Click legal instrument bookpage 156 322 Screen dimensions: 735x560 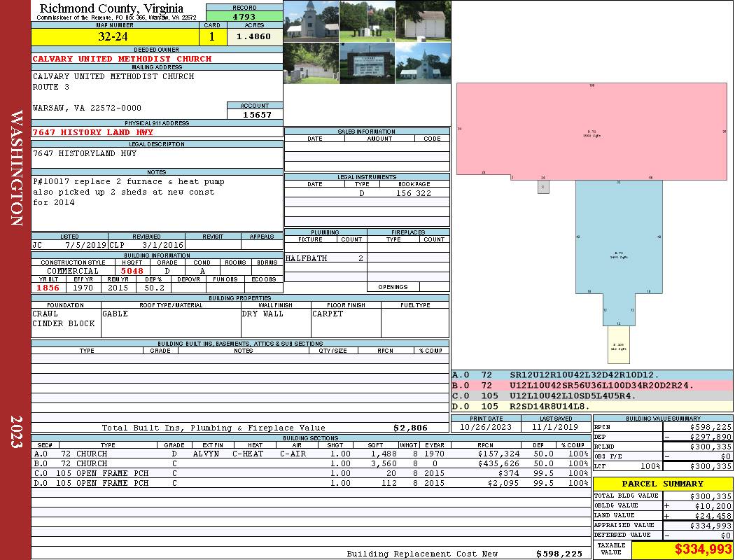[414, 193]
